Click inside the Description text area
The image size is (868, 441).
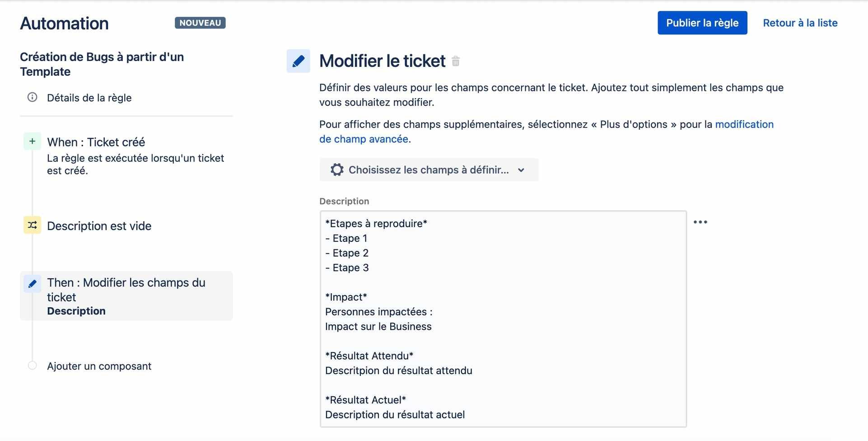click(503, 319)
